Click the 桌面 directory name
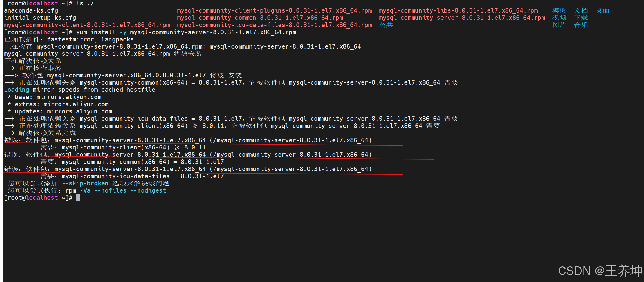The image size is (644, 282). [x=603, y=11]
